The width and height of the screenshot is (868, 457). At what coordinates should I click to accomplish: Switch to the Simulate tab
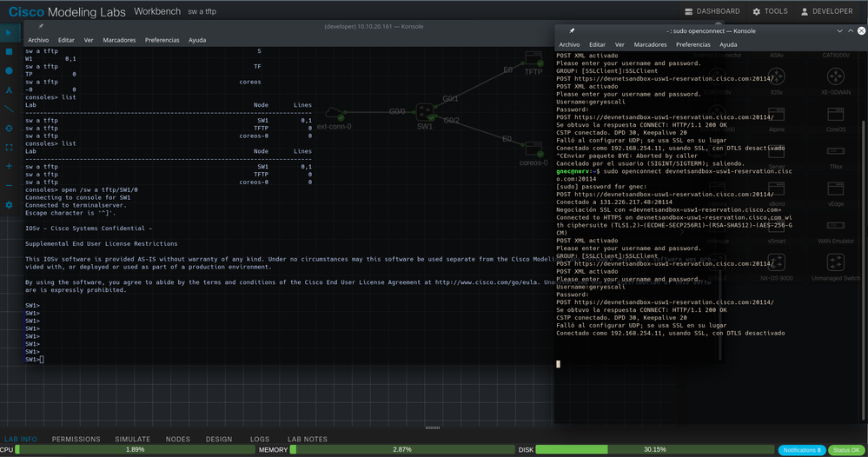coord(132,439)
